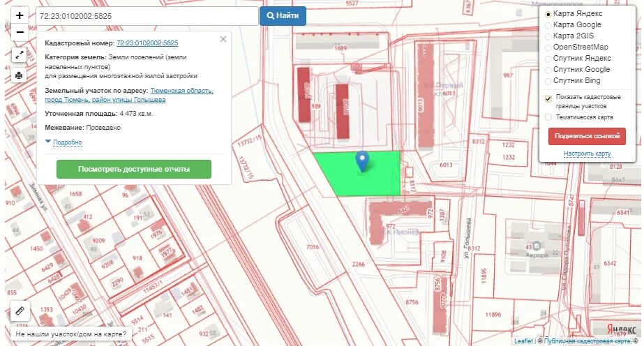644x358 pixels.
Task: Select OpenStreetMap radio option
Action: 548,47
